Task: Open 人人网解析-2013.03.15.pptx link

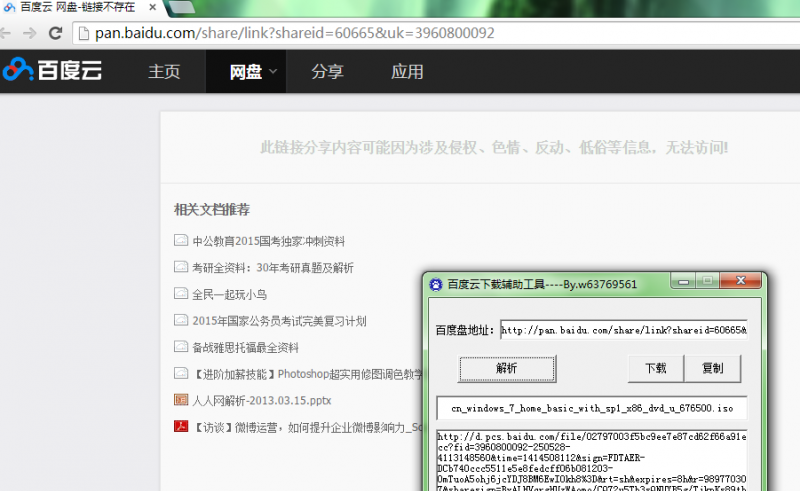Action: [262, 401]
